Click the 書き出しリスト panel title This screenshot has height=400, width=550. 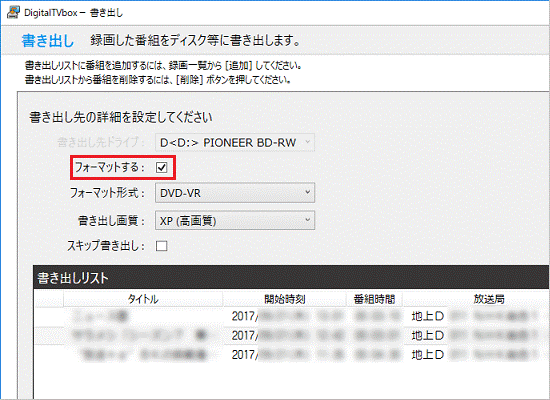pyautogui.click(x=73, y=278)
